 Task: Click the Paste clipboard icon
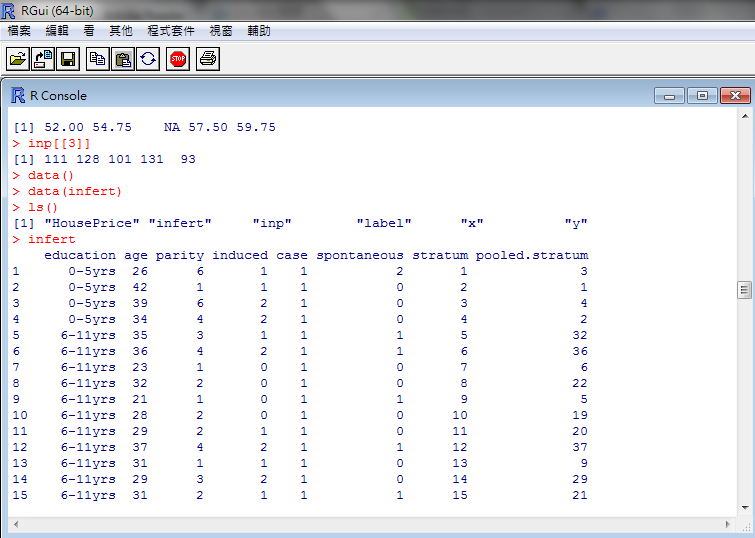[x=123, y=59]
